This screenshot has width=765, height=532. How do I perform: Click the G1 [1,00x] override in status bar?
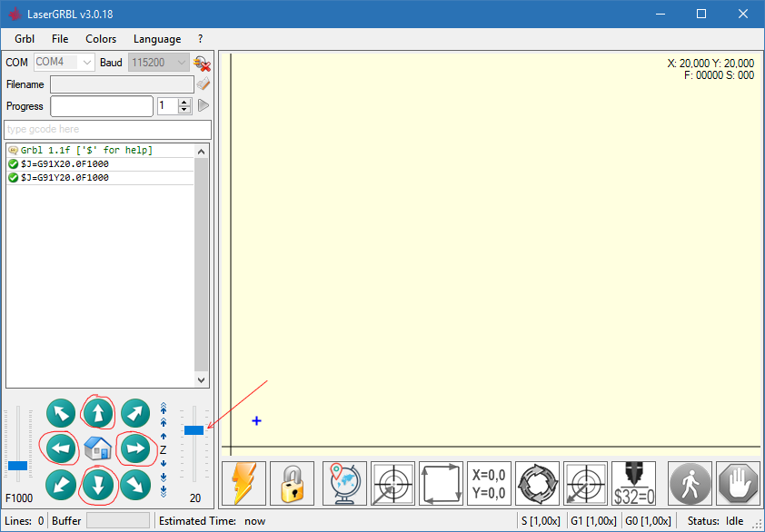pyautogui.click(x=594, y=521)
